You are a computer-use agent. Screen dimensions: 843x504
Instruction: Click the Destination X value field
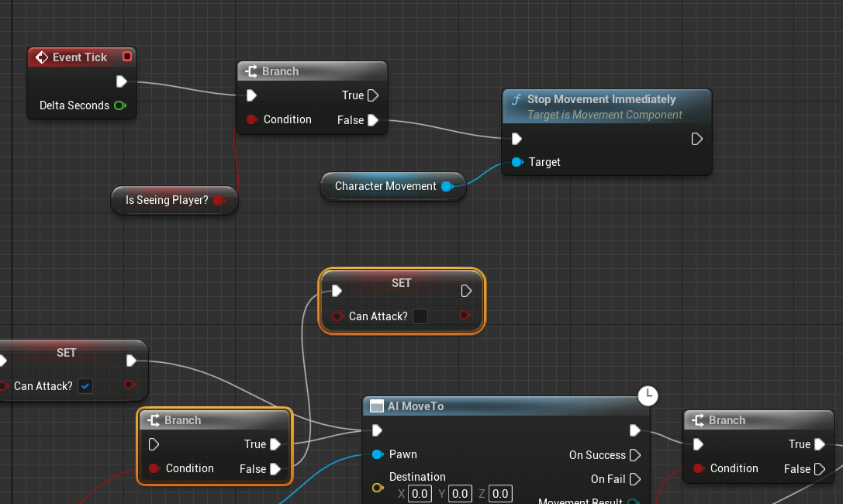pos(420,494)
